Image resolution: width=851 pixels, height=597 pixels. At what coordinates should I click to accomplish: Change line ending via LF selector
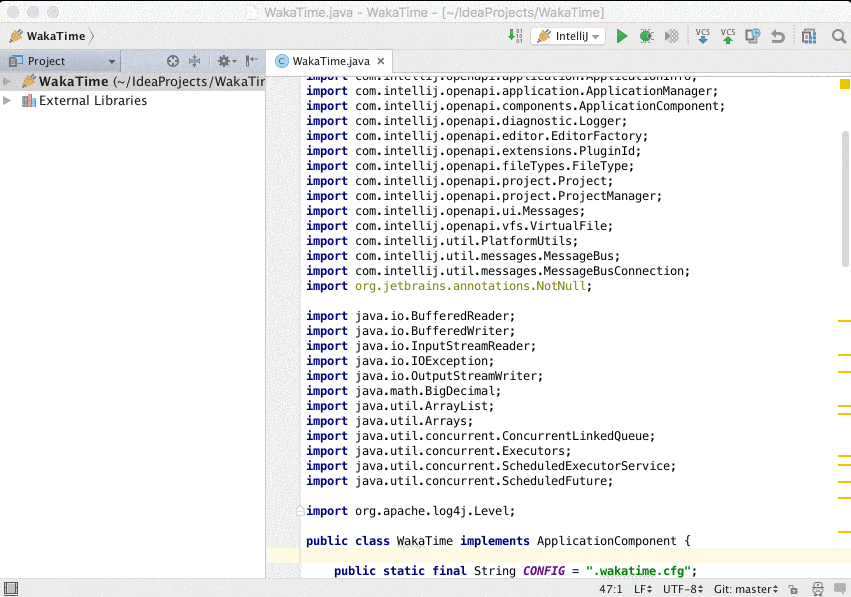pos(640,589)
